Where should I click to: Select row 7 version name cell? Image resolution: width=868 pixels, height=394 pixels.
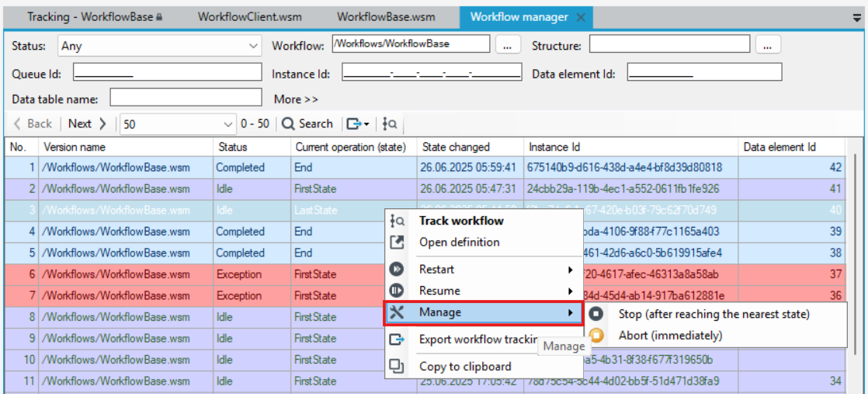coord(126,295)
